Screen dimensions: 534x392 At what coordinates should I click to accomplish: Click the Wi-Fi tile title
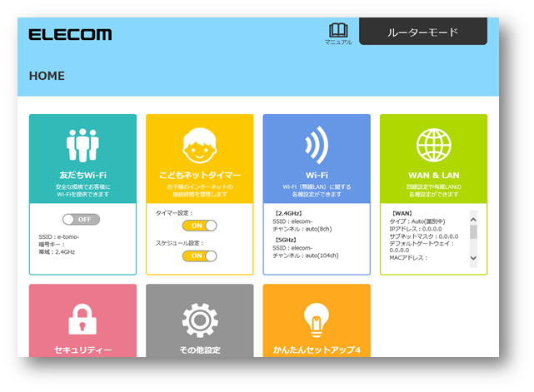pyautogui.click(x=317, y=176)
